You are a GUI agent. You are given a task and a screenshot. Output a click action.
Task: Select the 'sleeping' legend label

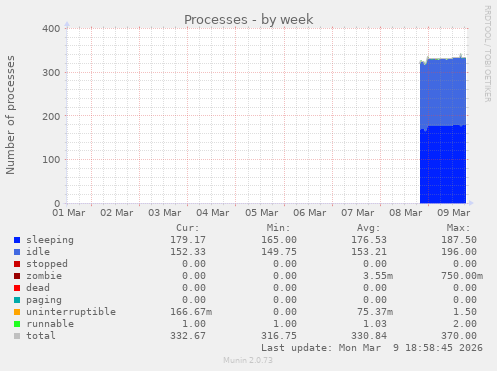50,240
